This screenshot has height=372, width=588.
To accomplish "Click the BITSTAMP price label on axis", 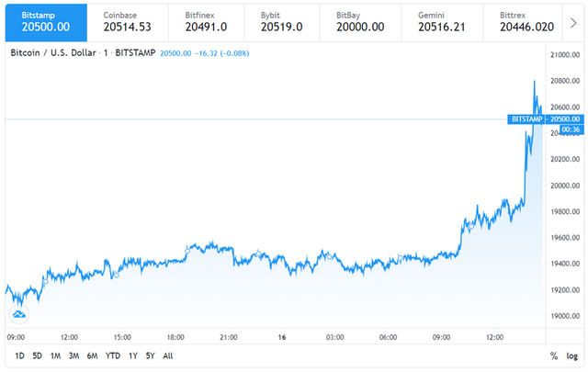I will 527,119.
